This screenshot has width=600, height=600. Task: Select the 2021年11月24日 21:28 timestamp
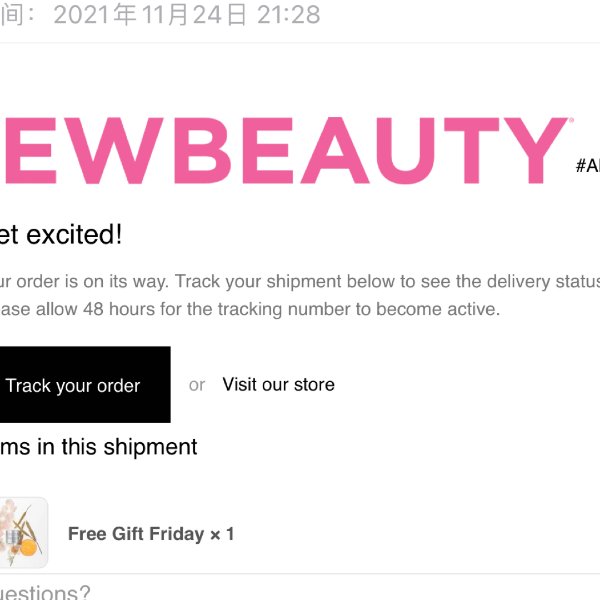coord(187,15)
